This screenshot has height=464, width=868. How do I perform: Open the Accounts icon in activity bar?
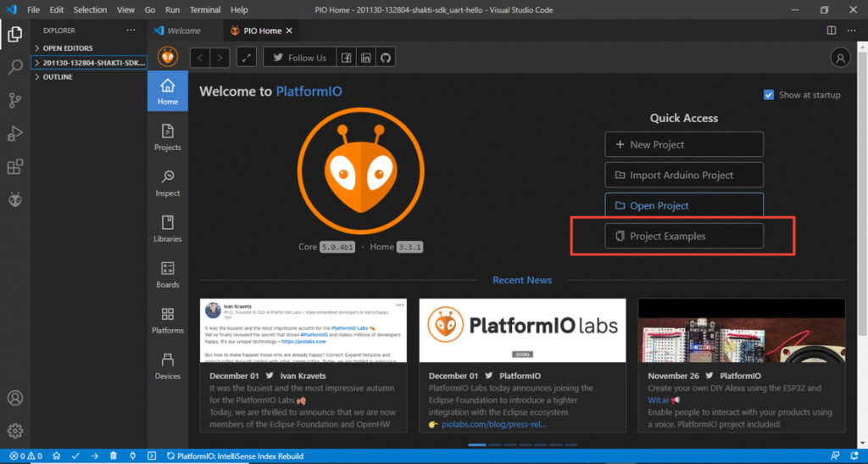[15, 398]
